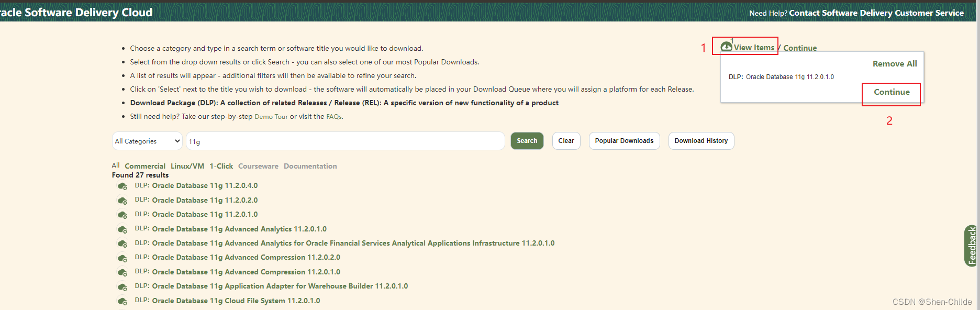The width and height of the screenshot is (980, 310).
Task: Click the cloud icon for Oracle Database 11g 11.2.0.2.0
Action: tap(122, 201)
